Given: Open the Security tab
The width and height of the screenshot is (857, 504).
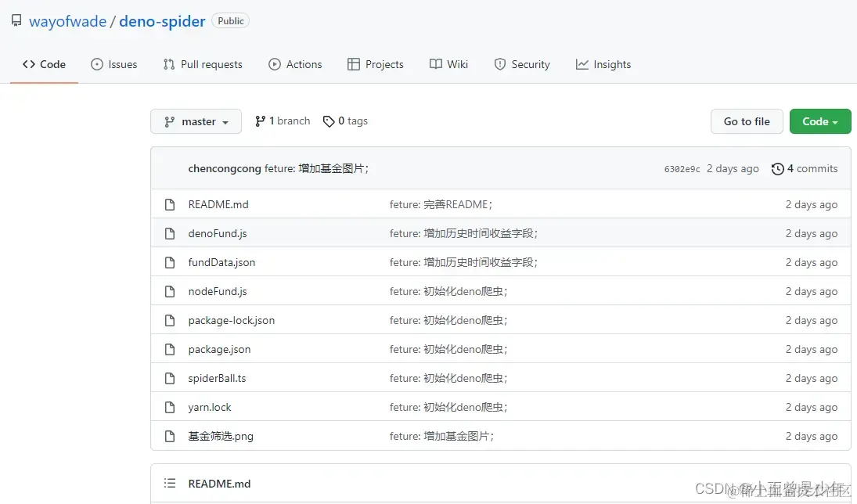Looking at the screenshot, I should 522,64.
